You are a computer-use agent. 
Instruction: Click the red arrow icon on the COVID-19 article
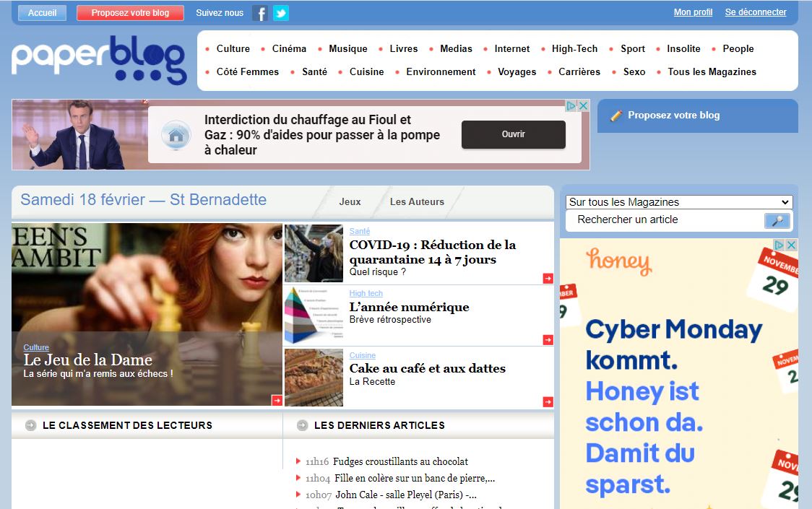[x=549, y=277]
